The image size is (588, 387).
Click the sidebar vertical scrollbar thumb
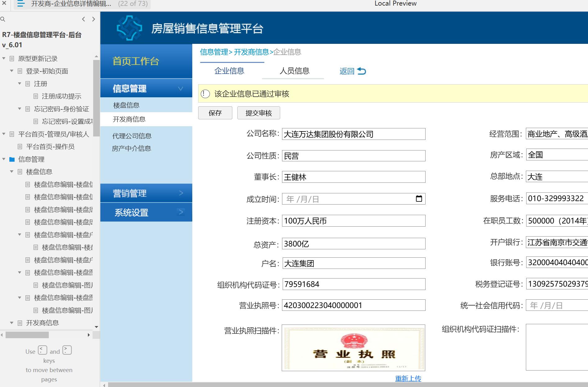click(x=96, y=98)
